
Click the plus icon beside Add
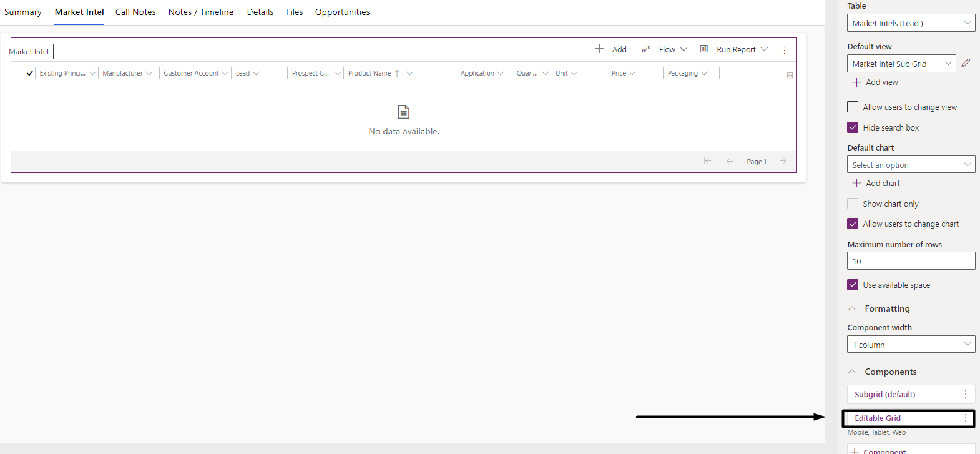tap(599, 49)
